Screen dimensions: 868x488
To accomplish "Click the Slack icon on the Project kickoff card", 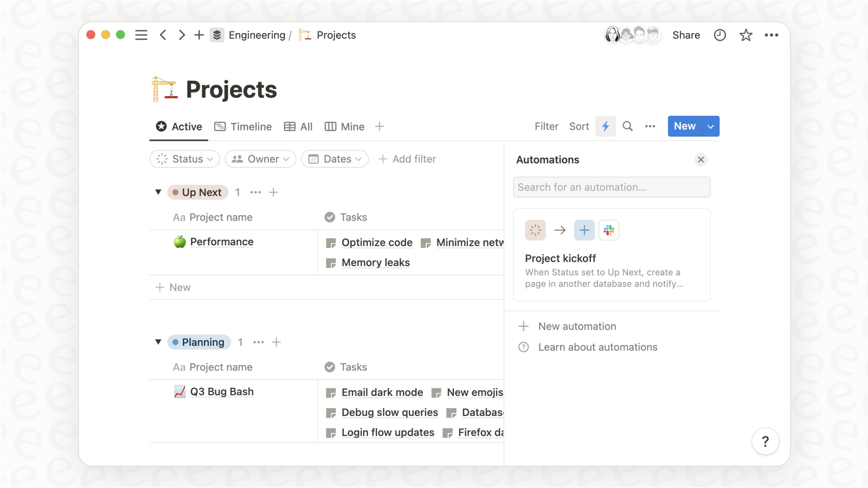I will click(609, 230).
